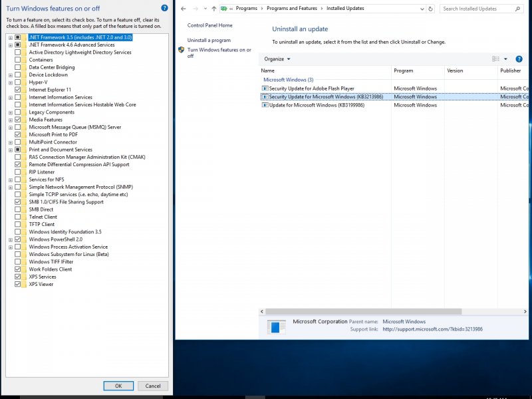532x399 pixels.
Task: Open the Organize dropdown menu
Action: [x=277, y=59]
